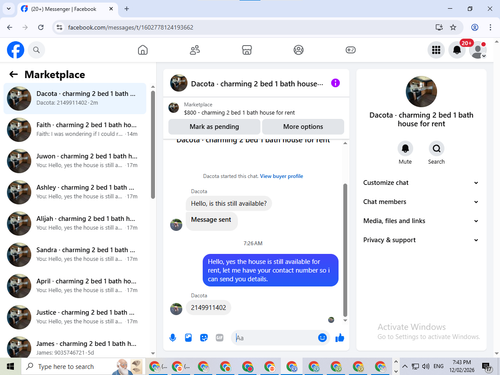Close the Messenger browser tab
The image size is (500, 375).
(x=111, y=9)
